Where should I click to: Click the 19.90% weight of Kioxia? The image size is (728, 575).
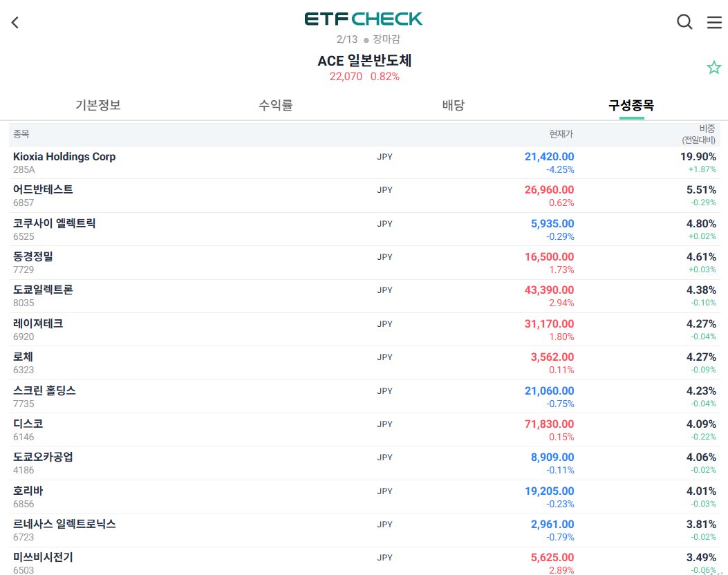click(698, 157)
